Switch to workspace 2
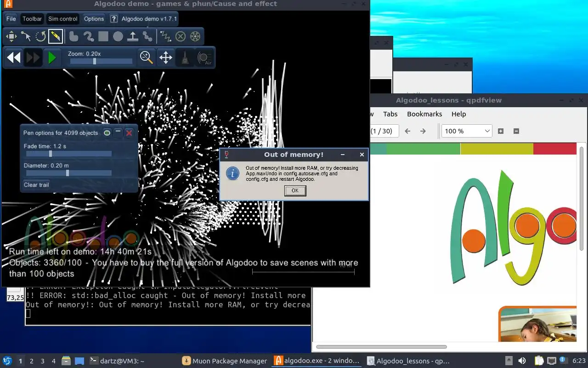 pyautogui.click(x=32, y=361)
